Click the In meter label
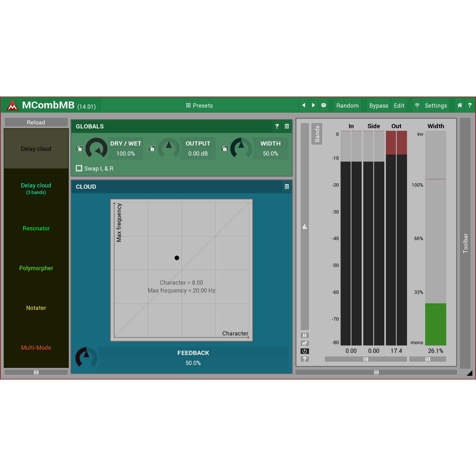The height and width of the screenshot is (476, 476). 351,126
